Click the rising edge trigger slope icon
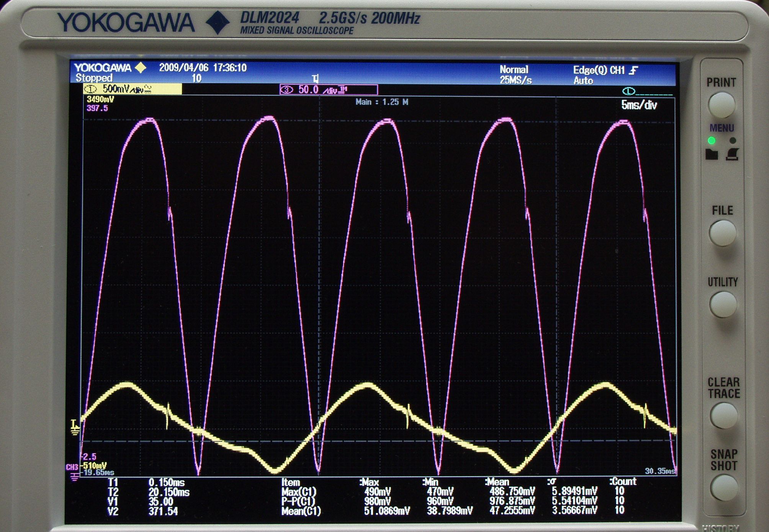The width and height of the screenshot is (769, 532). 634,70
